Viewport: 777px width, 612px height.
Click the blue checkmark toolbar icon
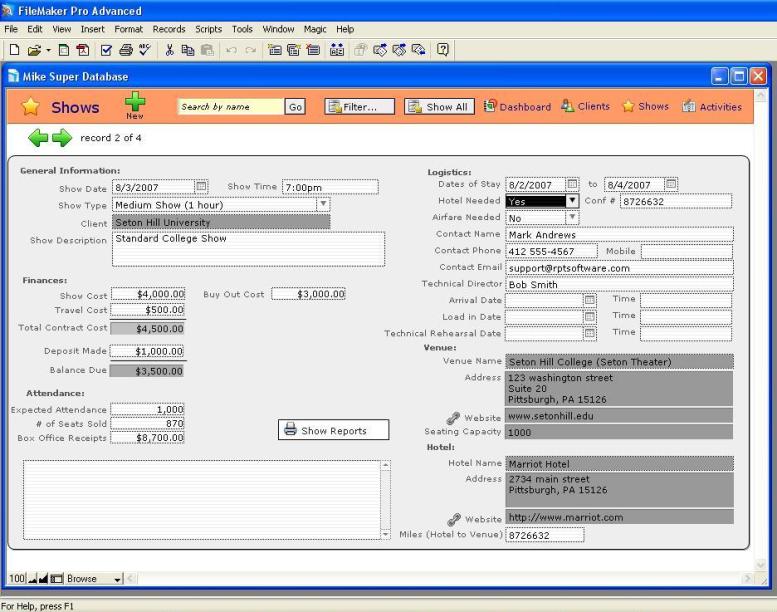pyautogui.click(x=106, y=50)
